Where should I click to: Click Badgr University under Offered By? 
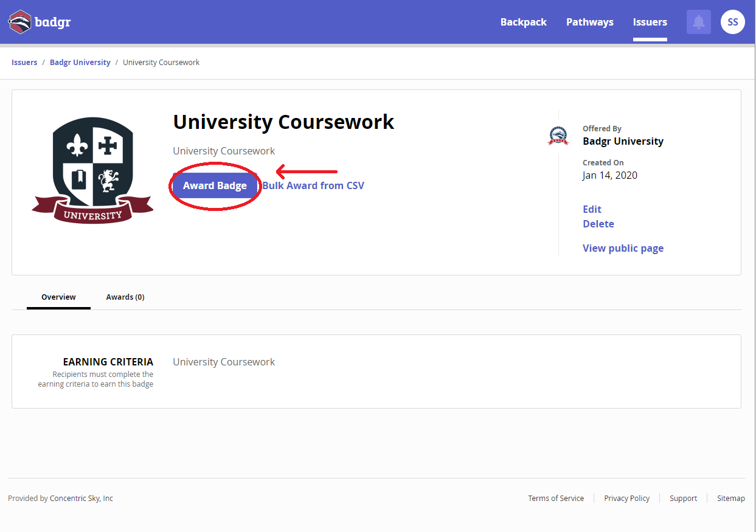click(x=623, y=141)
